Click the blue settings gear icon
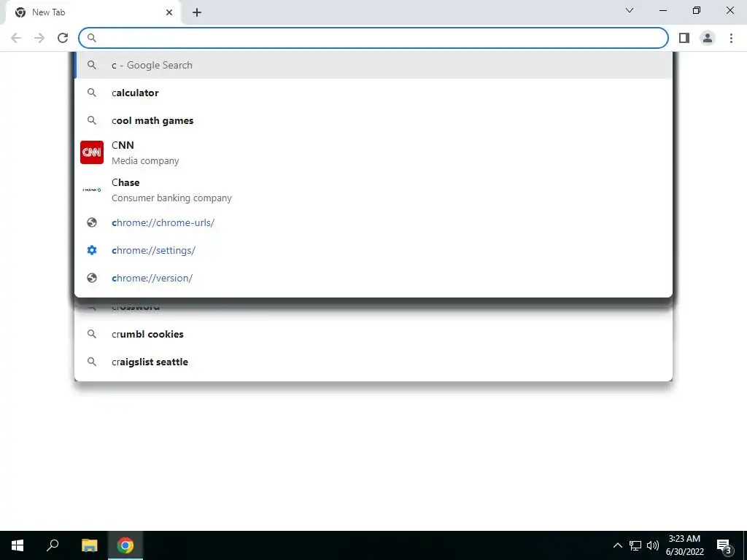The width and height of the screenshot is (747, 560). [x=92, y=250]
